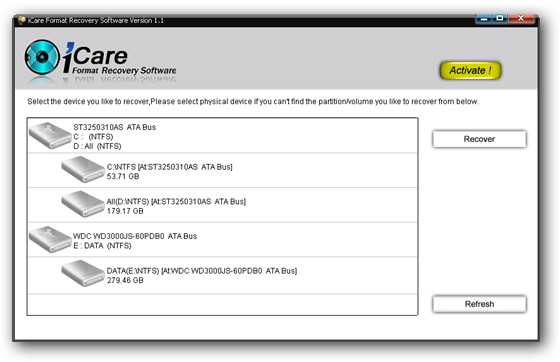Click the Recover button
This screenshot has height=362, width=560.
pyautogui.click(x=479, y=139)
